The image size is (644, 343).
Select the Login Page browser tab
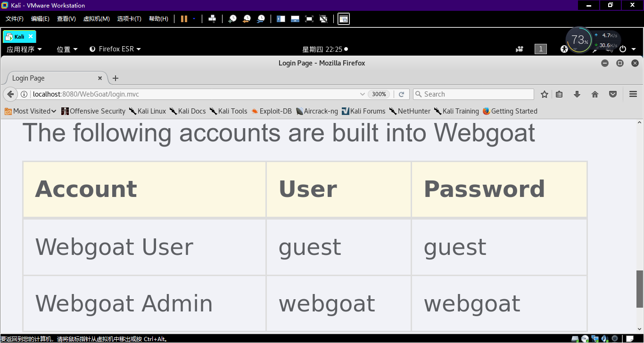tap(55, 78)
